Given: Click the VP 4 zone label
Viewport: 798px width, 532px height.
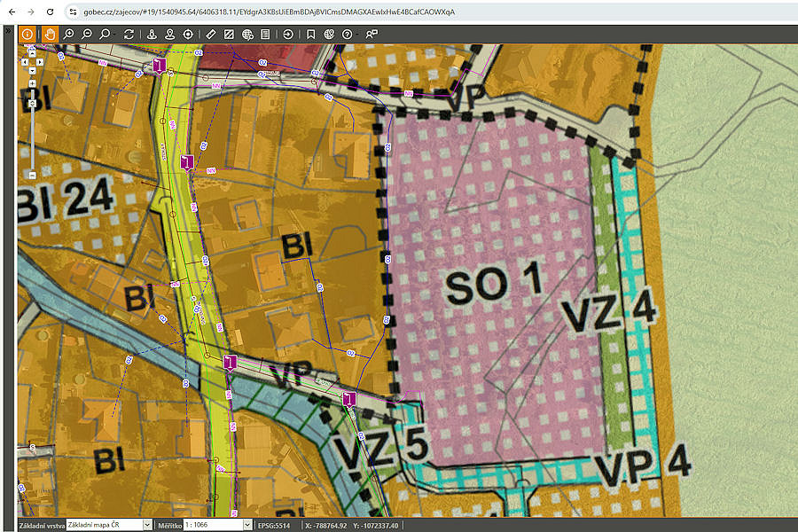Looking at the screenshot, I should pyautogui.click(x=643, y=465).
